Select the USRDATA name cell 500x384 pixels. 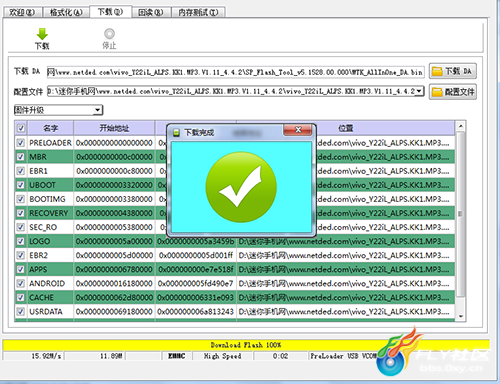point(50,312)
